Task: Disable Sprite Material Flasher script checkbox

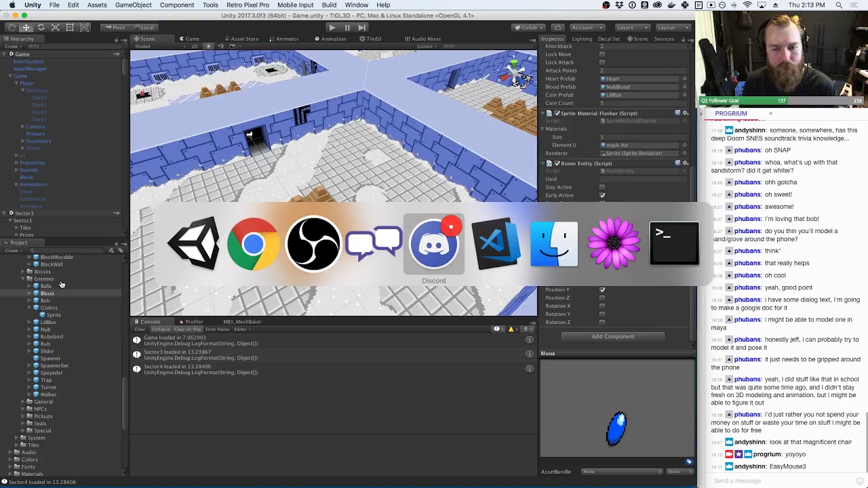Action: (x=557, y=113)
